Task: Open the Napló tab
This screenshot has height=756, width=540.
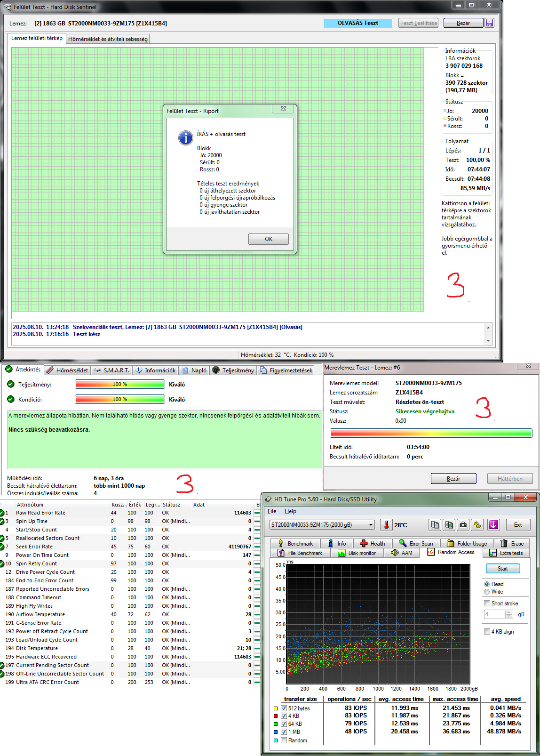Action: (x=194, y=370)
